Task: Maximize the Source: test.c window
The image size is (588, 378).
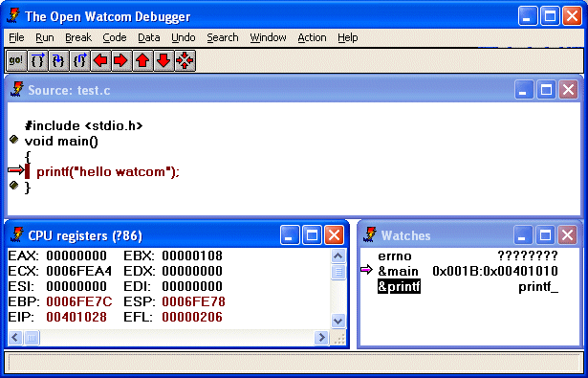Action: pyautogui.click(x=546, y=90)
